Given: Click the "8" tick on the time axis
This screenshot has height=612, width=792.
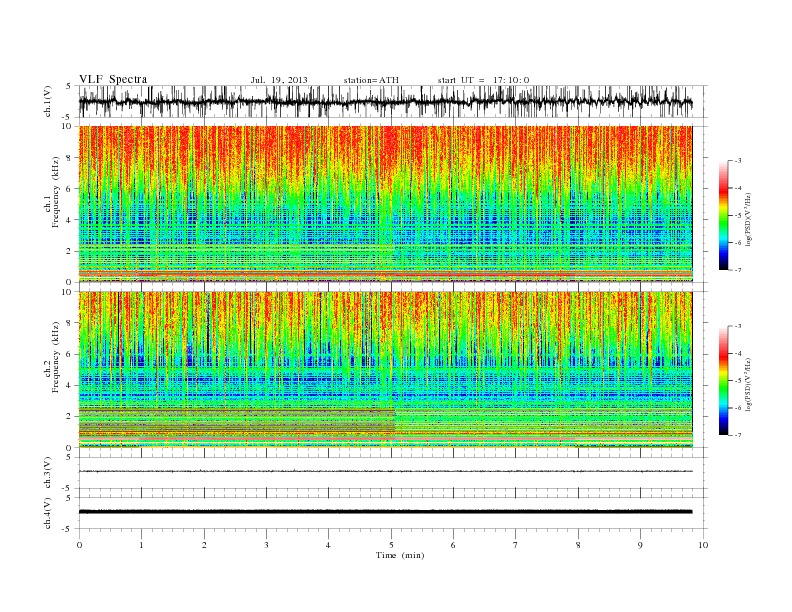Looking at the screenshot, I should point(578,545).
